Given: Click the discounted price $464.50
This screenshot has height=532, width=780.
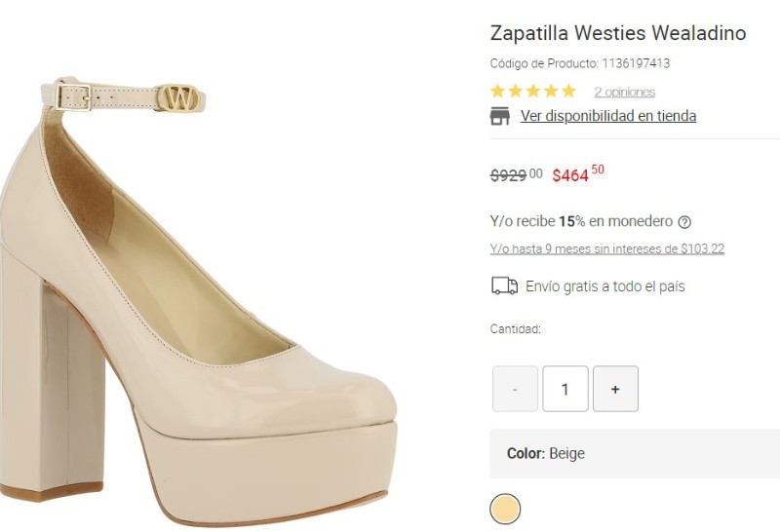Looking at the screenshot, I should point(577,174).
